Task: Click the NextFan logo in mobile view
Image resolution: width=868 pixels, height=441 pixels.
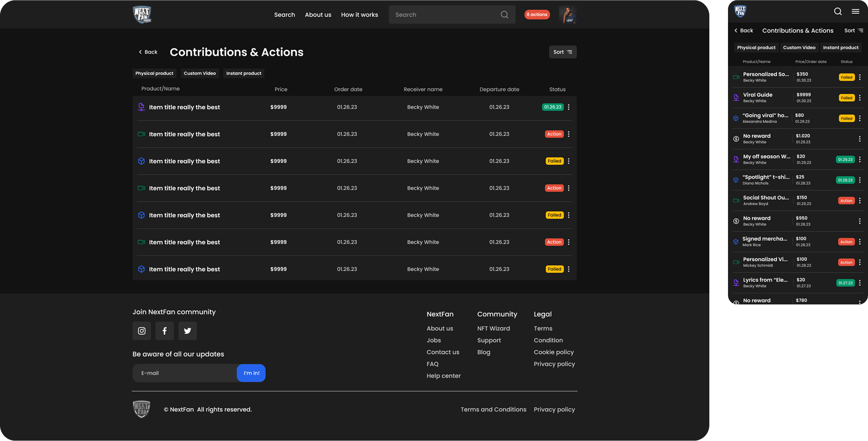Action: click(740, 11)
